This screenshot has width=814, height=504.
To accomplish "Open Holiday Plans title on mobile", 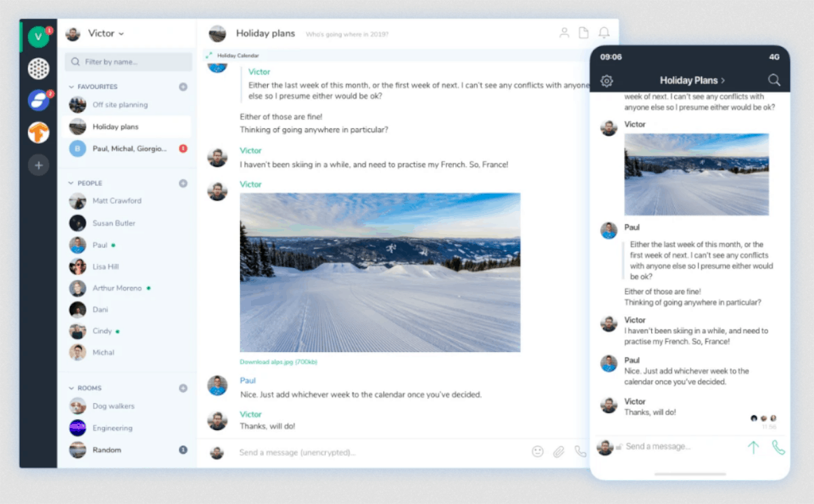I will (x=692, y=80).
